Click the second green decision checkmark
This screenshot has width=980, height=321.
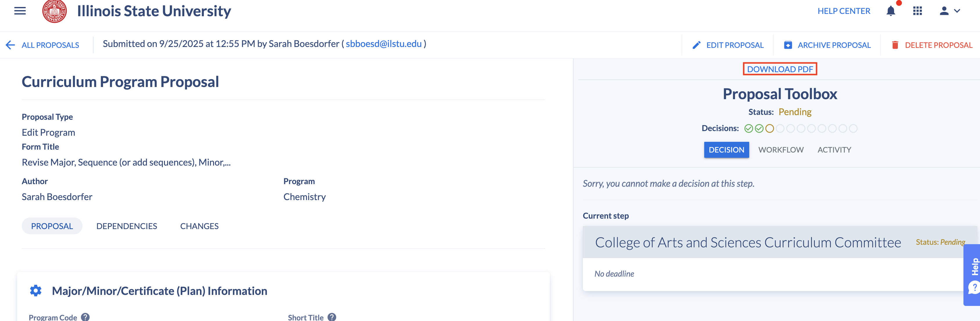click(759, 129)
